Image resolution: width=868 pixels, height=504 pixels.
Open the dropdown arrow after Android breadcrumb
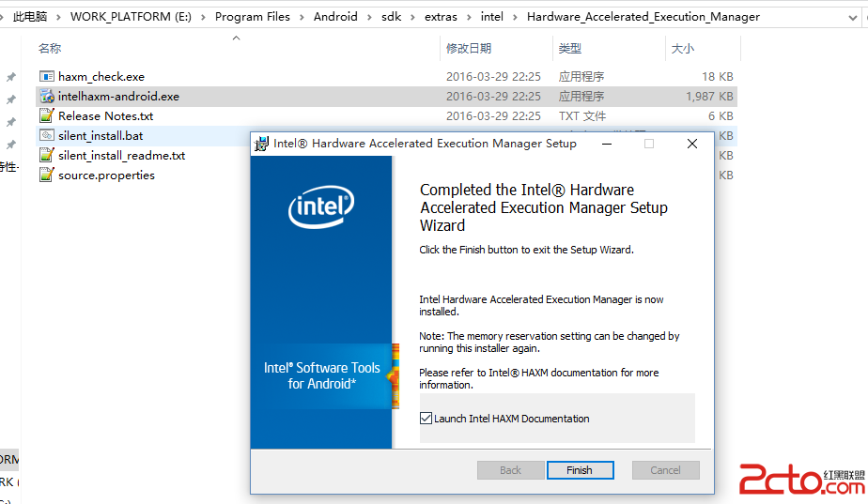tap(369, 17)
